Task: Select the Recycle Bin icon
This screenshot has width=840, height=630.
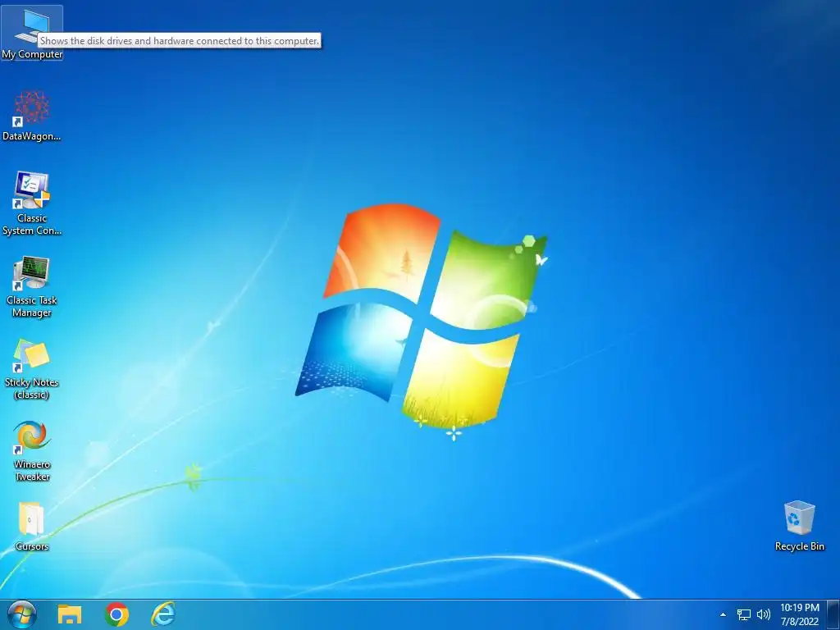Action: [799, 526]
